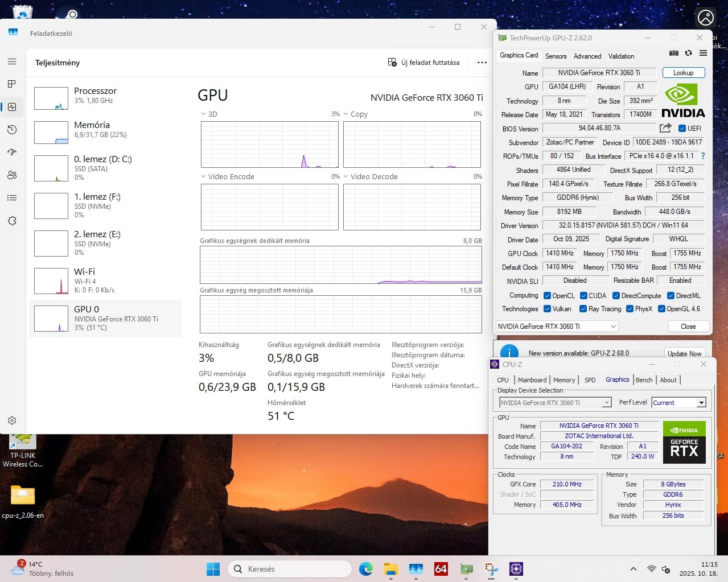Select the 1. lemez (F:) performance item
This screenshot has height=582, width=728.
coord(105,205)
